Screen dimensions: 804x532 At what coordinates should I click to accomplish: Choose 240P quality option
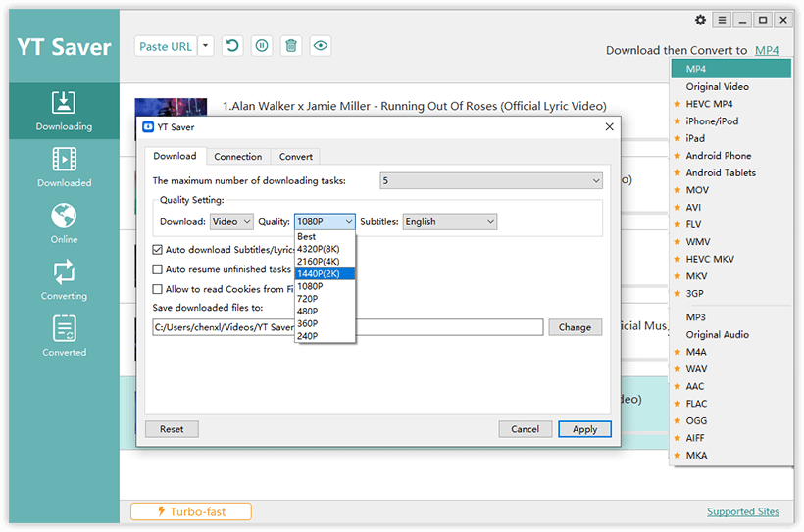coord(325,336)
